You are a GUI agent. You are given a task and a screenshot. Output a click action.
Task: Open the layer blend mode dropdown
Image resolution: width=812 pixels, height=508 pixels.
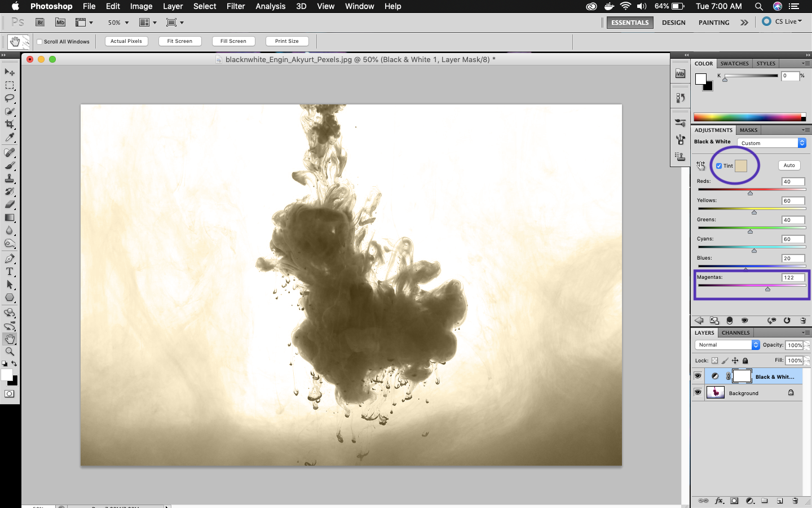pyautogui.click(x=727, y=345)
